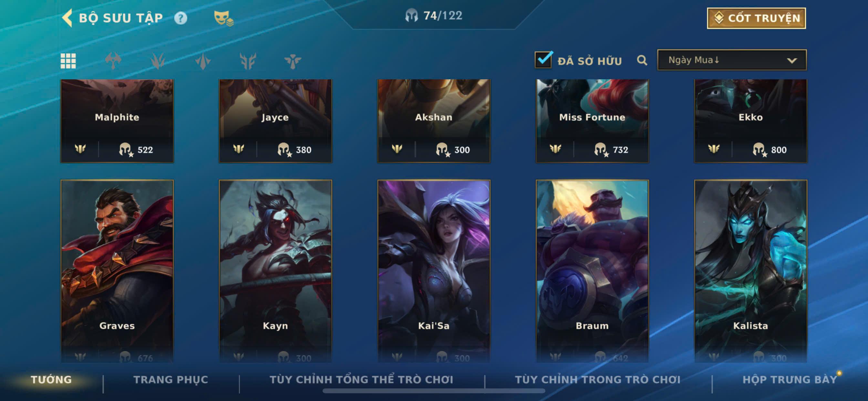Uncheck the Đã Sở Hữu checkbox
The image size is (868, 401).
(x=543, y=60)
